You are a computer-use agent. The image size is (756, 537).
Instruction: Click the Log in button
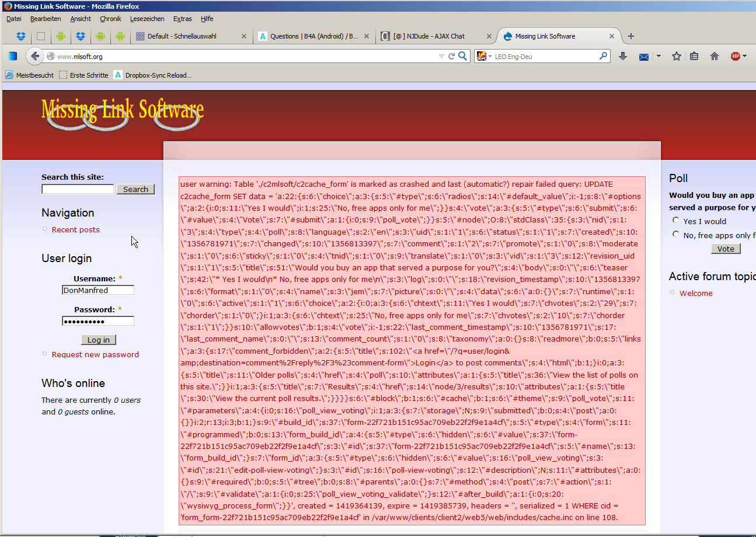click(99, 340)
